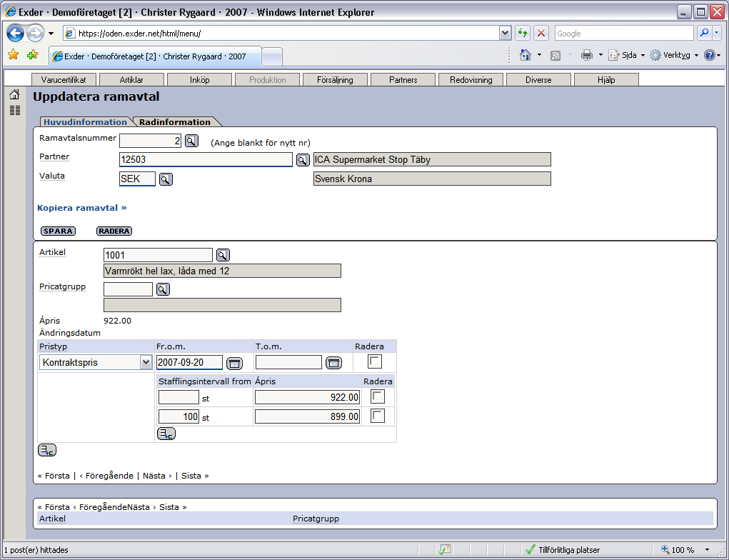Open the Partners menu

point(403,80)
